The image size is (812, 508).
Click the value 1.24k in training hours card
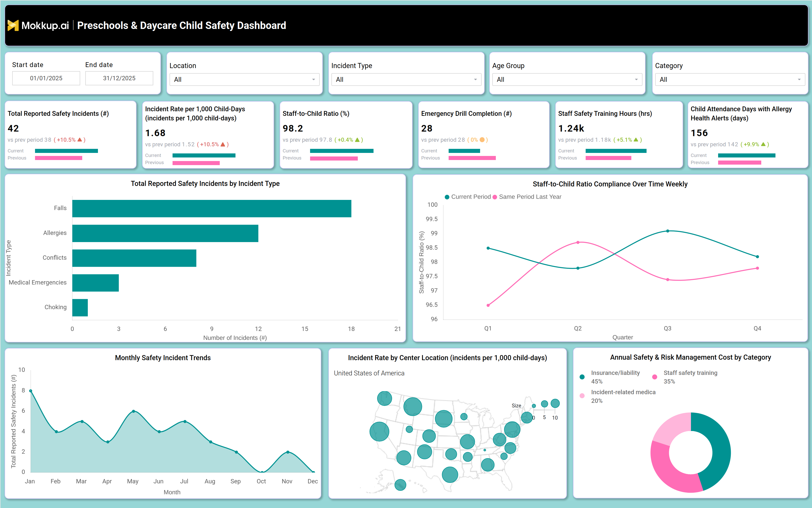click(x=571, y=128)
